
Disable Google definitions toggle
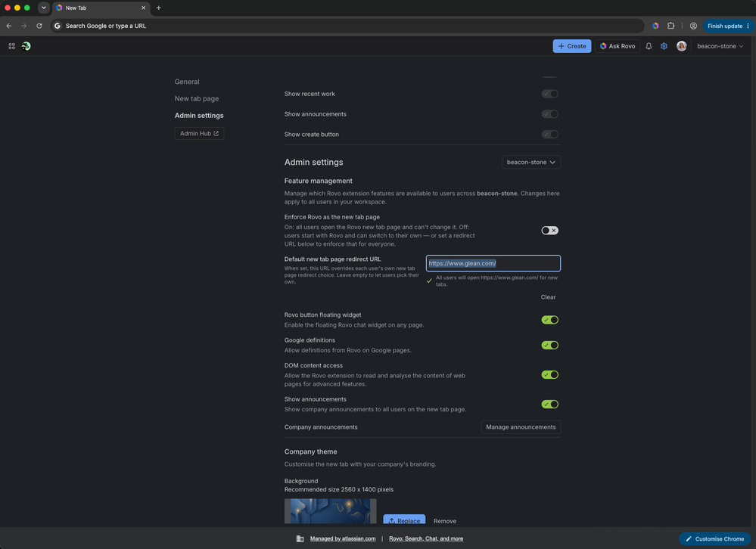click(549, 346)
